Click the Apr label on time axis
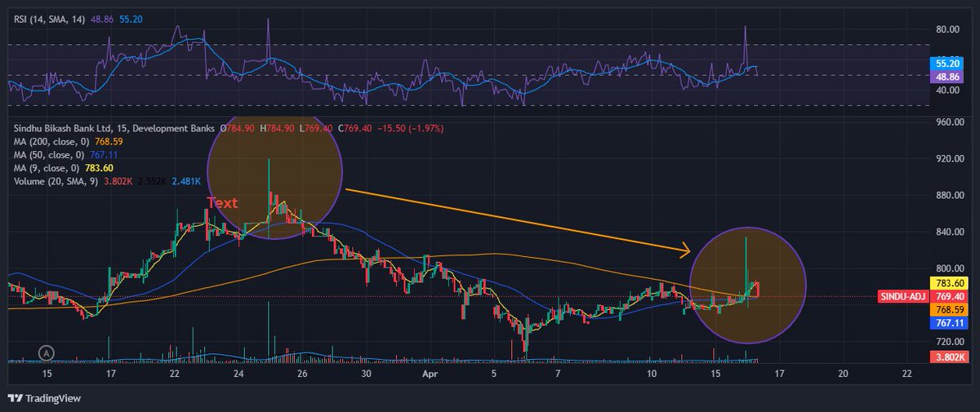 click(x=430, y=373)
